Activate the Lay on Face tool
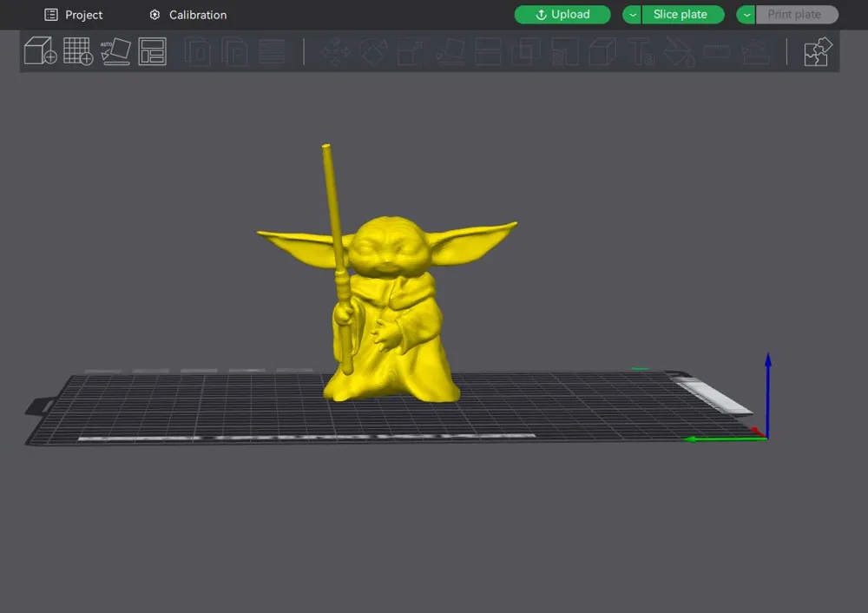Image resolution: width=868 pixels, height=613 pixels. [x=450, y=51]
